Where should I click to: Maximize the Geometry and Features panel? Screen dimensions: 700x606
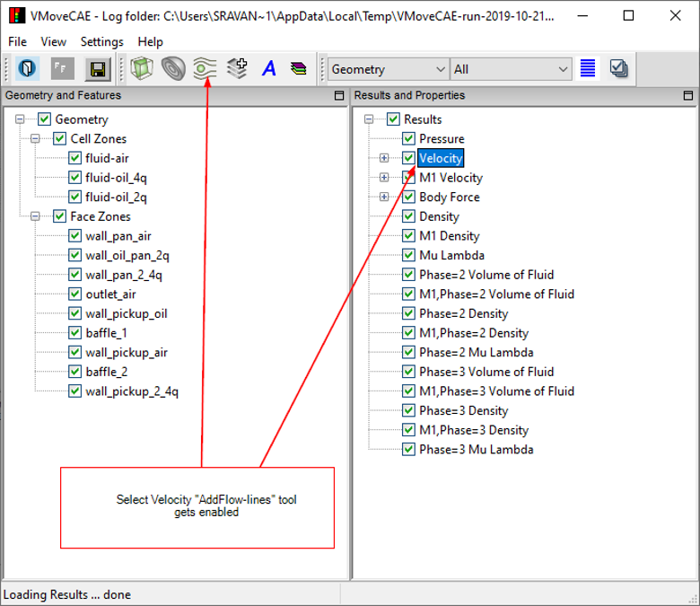tap(339, 95)
